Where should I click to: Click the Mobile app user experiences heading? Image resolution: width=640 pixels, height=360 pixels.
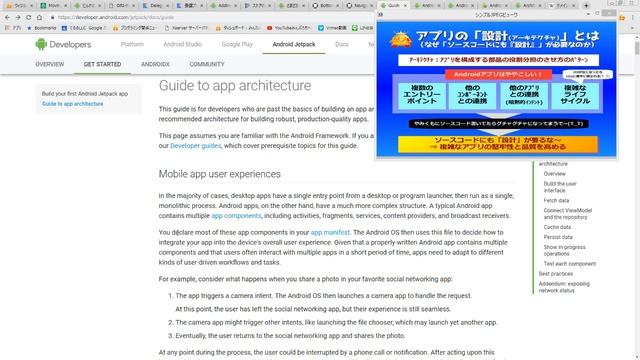click(x=220, y=174)
